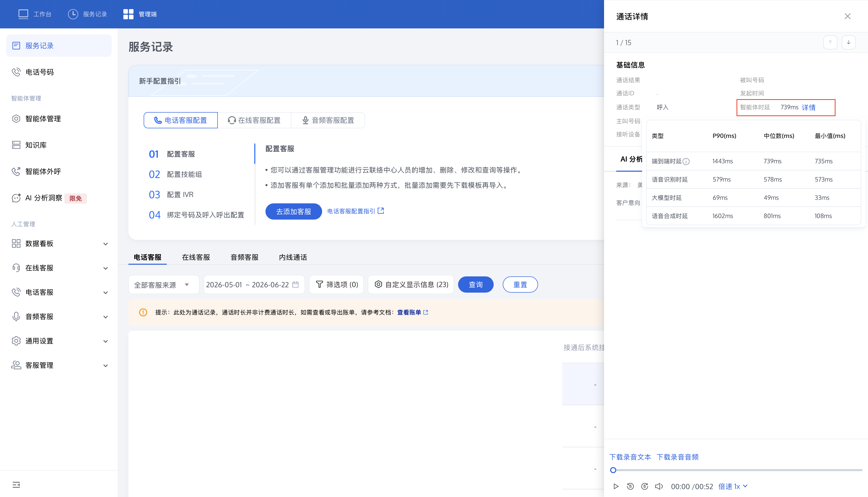
Task: Select the AI 分析 tab in call details
Action: (x=631, y=159)
